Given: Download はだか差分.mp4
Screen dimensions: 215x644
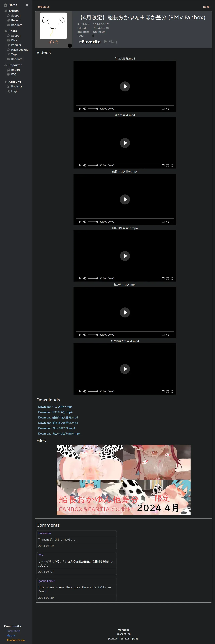Looking at the screenshot, I should [55, 412].
